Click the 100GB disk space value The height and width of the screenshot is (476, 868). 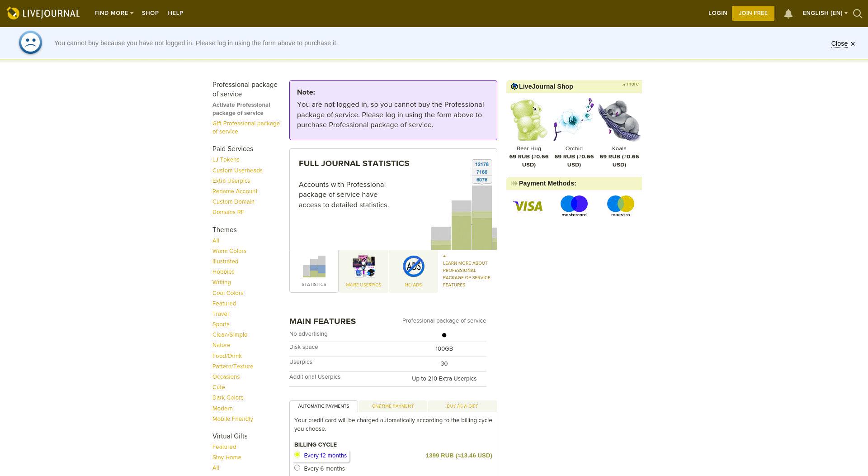444,349
